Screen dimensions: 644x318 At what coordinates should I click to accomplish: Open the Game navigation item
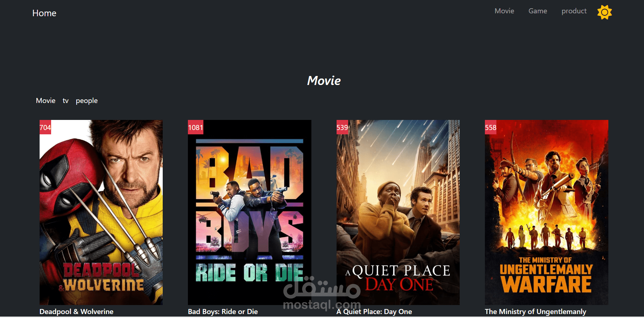click(538, 11)
